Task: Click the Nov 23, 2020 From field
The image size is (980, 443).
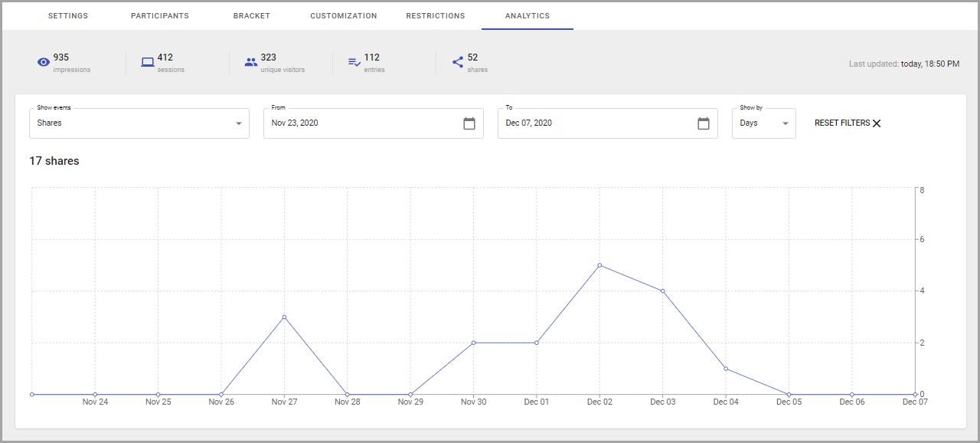Action: point(374,123)
